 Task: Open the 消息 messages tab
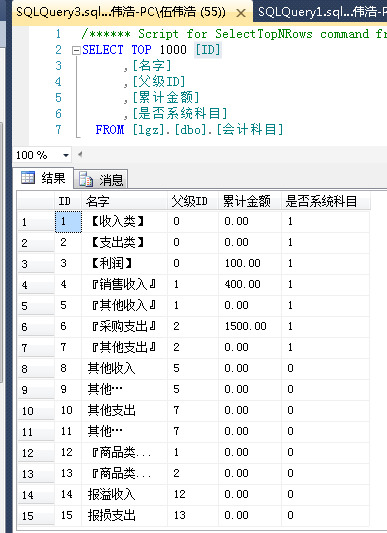pyautogui.click(x=101, y=179)
